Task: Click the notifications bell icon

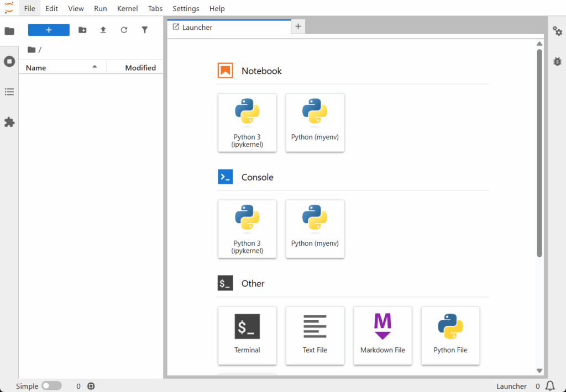Action: click(x=550, y=386)
